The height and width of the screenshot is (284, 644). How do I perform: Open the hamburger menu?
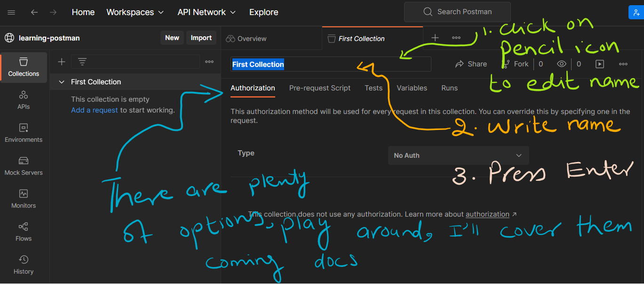tap(11, 12)
